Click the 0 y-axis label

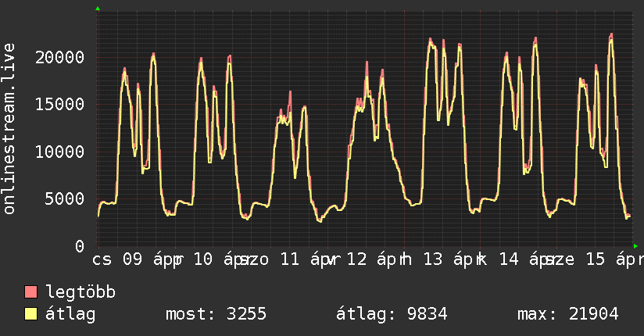point(80,246)
